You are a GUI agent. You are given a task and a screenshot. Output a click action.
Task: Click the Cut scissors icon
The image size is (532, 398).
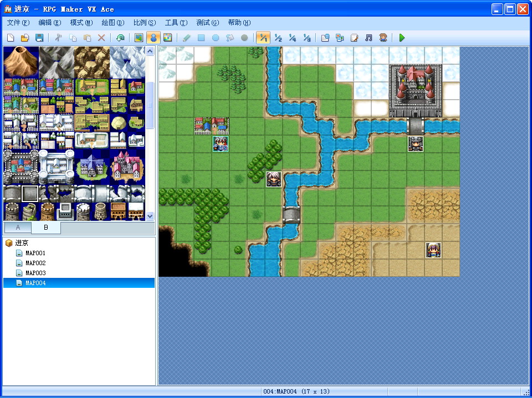coord(58,38)
